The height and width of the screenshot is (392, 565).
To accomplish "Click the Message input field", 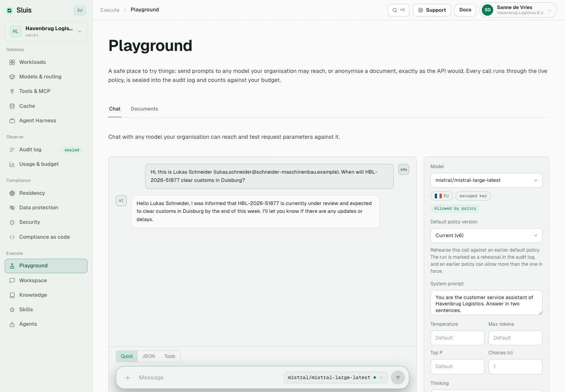I will pyautogui.click(x=209, y=377).
